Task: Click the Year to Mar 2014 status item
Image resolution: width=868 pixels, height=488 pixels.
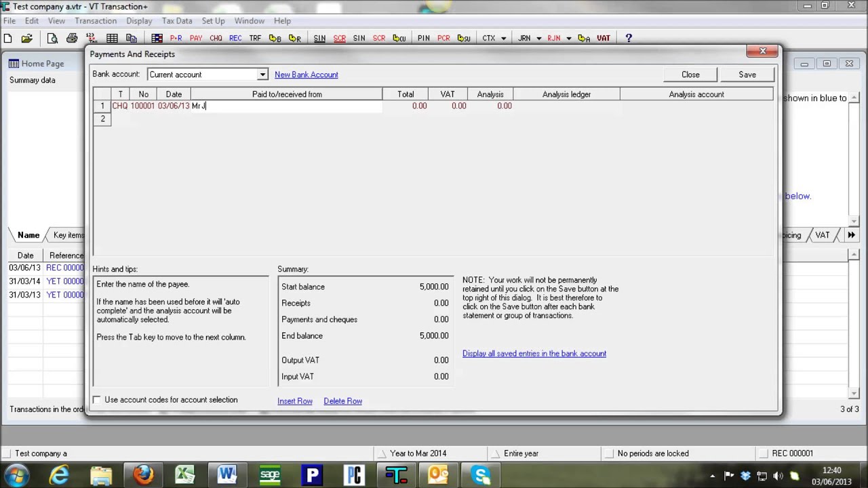Action: click(418, 453)
